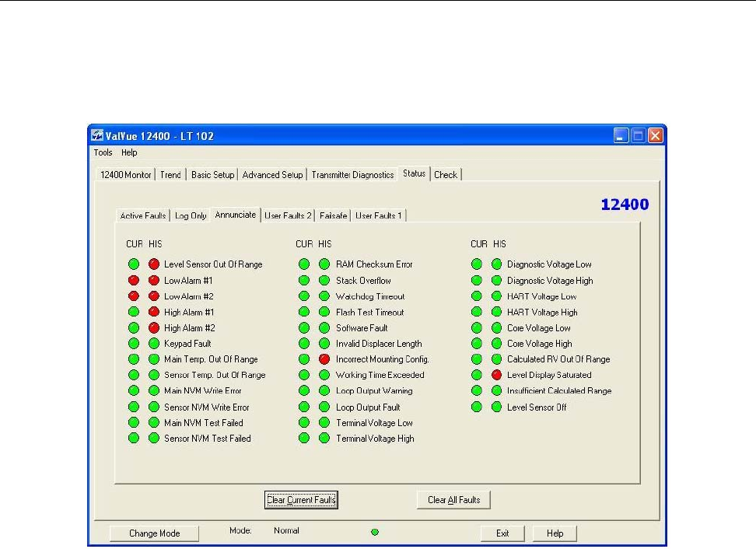Click the Clear Current Faults button
Screen dimensions: 756x549
[x=301, y=500]
